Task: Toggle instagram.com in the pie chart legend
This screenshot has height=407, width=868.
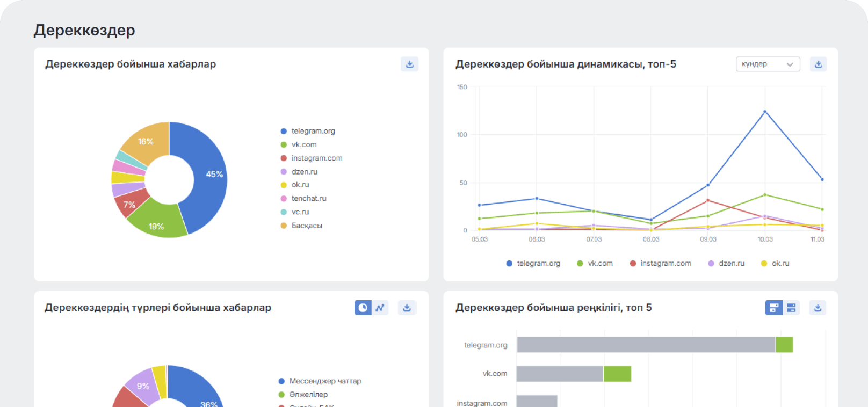Action: (x=312, y=158)
